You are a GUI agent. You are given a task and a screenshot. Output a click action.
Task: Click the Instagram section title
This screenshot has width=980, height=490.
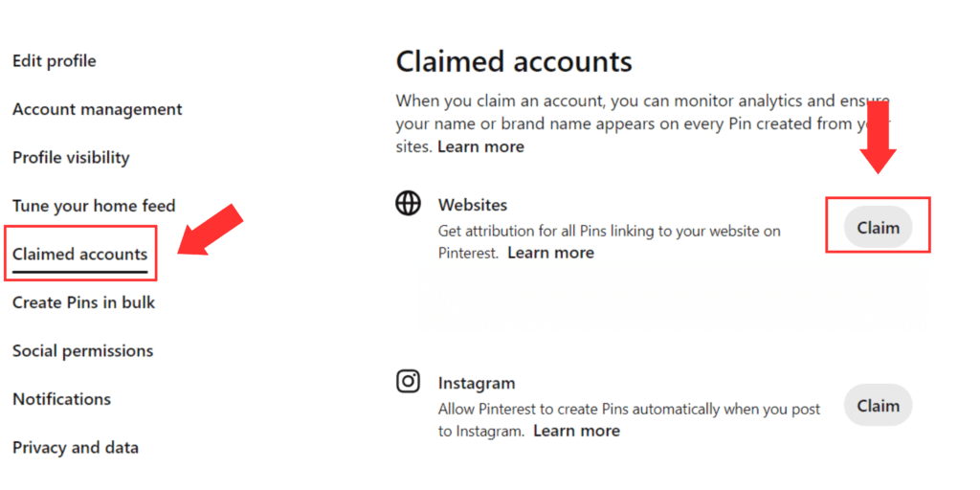tap(477, 383)
